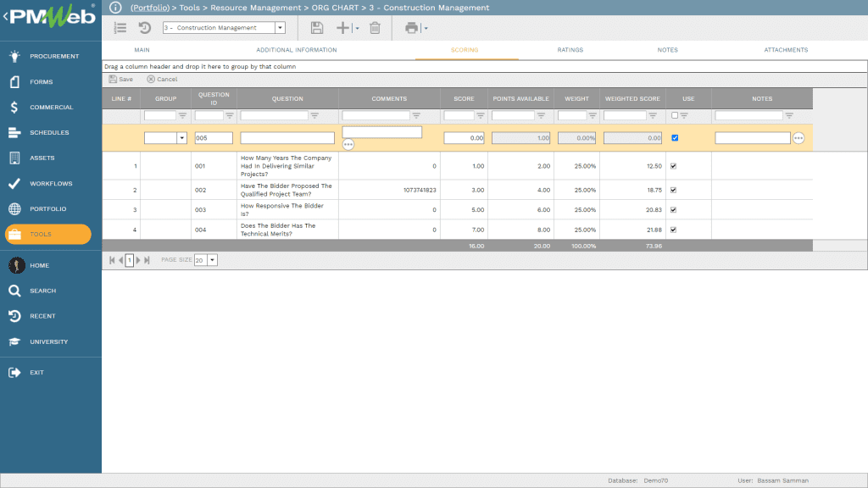Sort by Points Available column header
The image size is (868, 488).
(521, 98)
